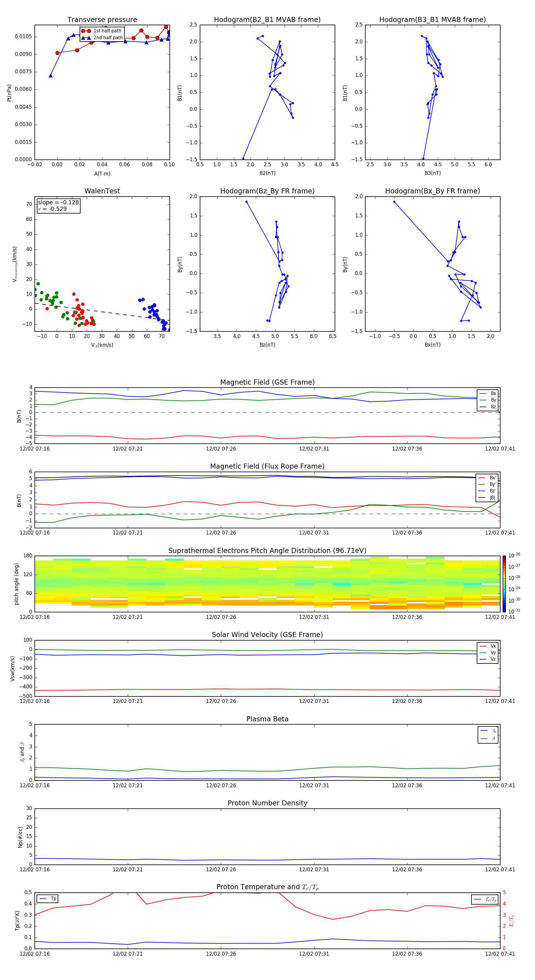Click '12/02 07:36' under the solar wind velocity plot
This screenshot has width=535, height=980.
(407, 701)
